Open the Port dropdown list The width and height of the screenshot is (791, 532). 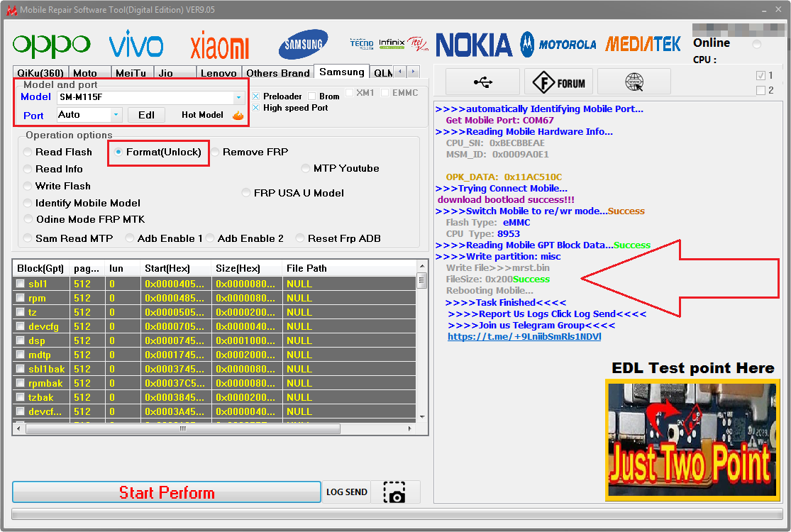point(116,115)
